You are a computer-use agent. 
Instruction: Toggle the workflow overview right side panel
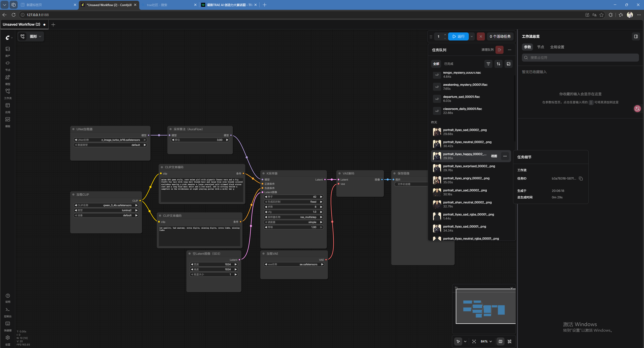coord(636,36)
